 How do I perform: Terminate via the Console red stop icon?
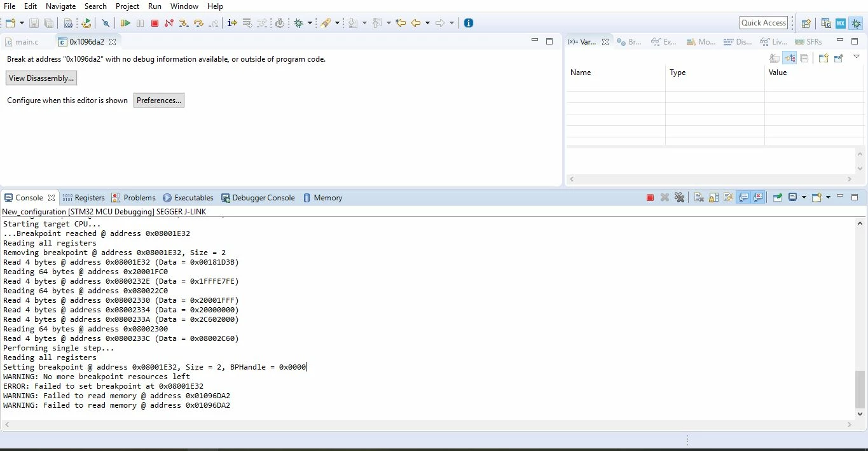[x=650, y=198]
